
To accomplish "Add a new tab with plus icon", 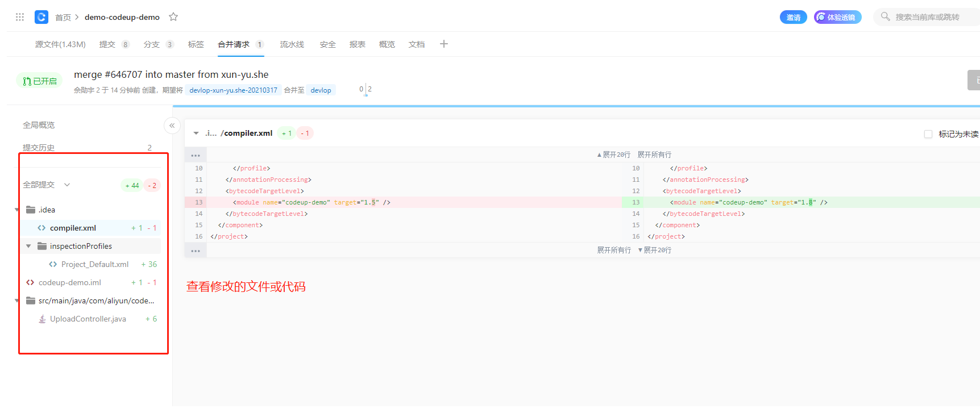I will [444, 44].
